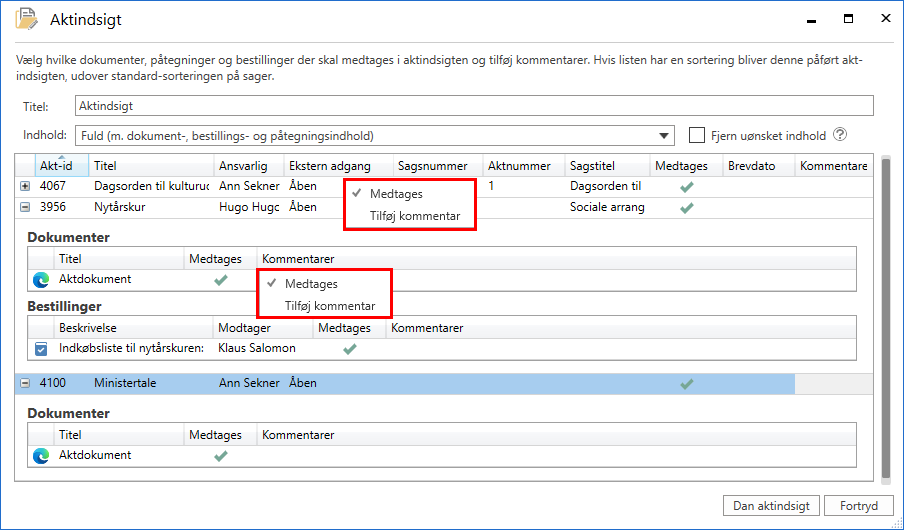The height and width of the screenshot is (530, 904).
Task: Click the Medtages checkmark for Klaus Salomon's order
Action: coord(350,349)
